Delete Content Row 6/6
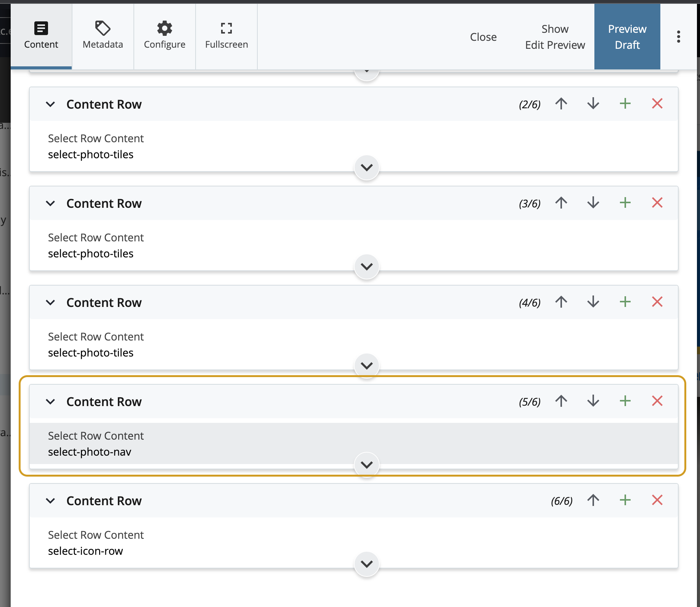This screenshot has width=700, height=607. pyautogui.click(x=657, y=500)
